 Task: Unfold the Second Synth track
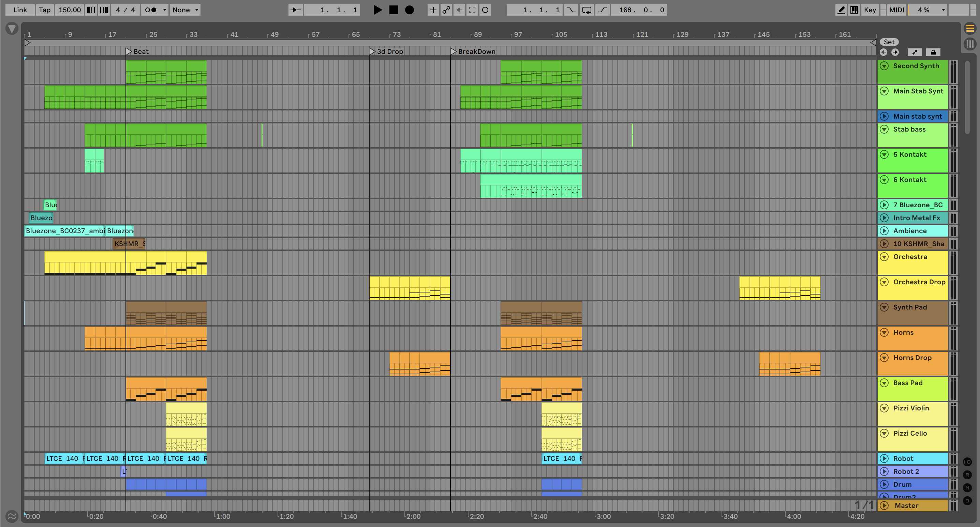[x=885, y=66]
